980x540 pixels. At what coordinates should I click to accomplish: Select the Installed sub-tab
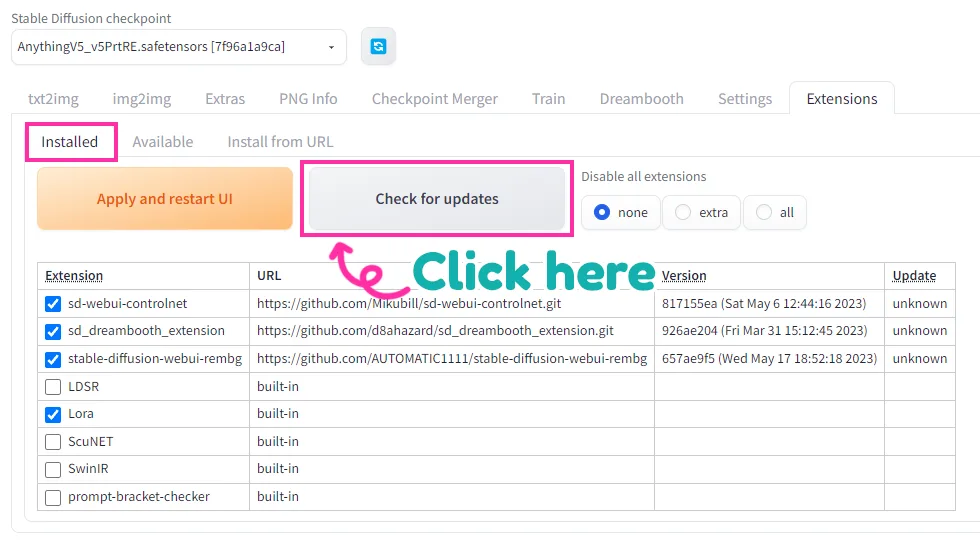coord(70,142)
